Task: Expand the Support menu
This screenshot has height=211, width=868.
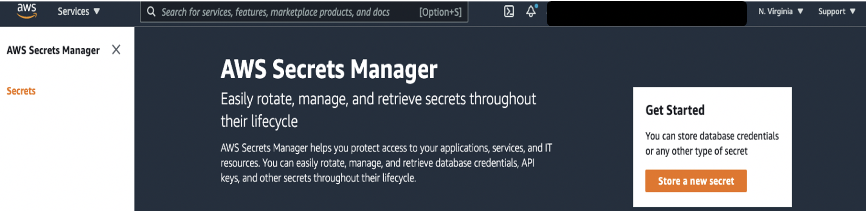Action: click(x=836, y=11)
